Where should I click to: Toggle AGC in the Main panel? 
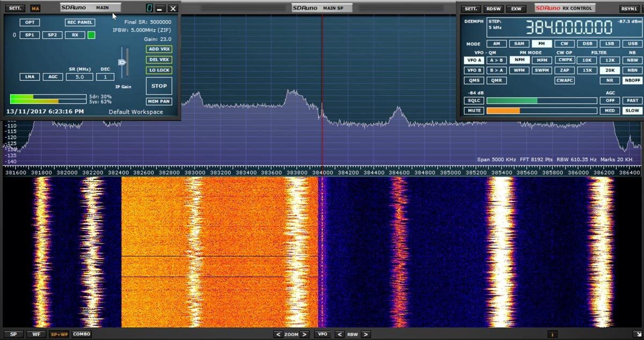53,77
